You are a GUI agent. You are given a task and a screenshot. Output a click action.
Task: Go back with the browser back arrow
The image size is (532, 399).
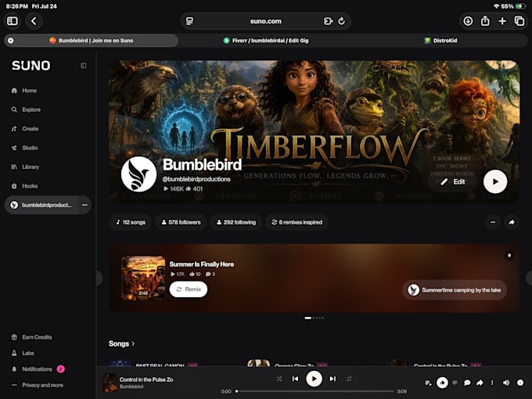34,21
